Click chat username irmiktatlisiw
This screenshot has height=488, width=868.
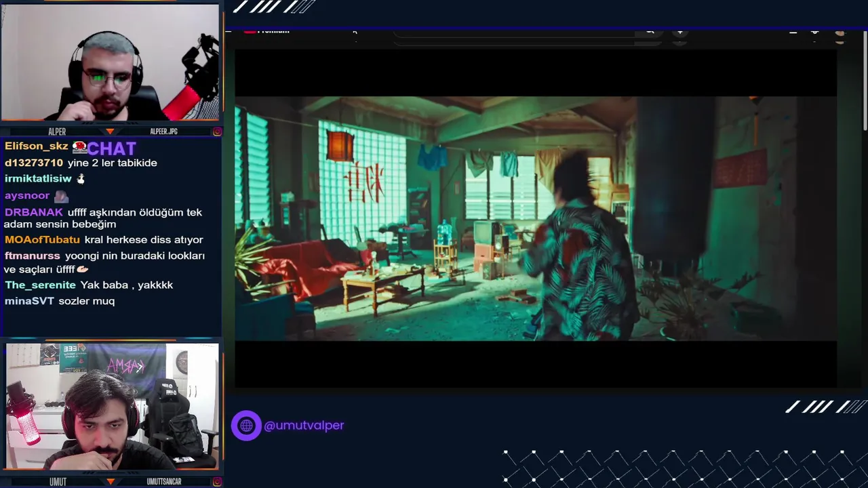[38, 179]
